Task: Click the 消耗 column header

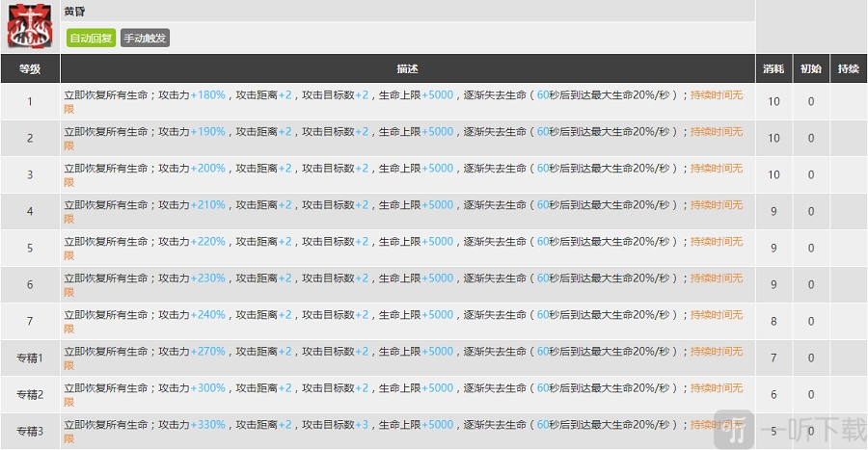Action: click(773, 69)
